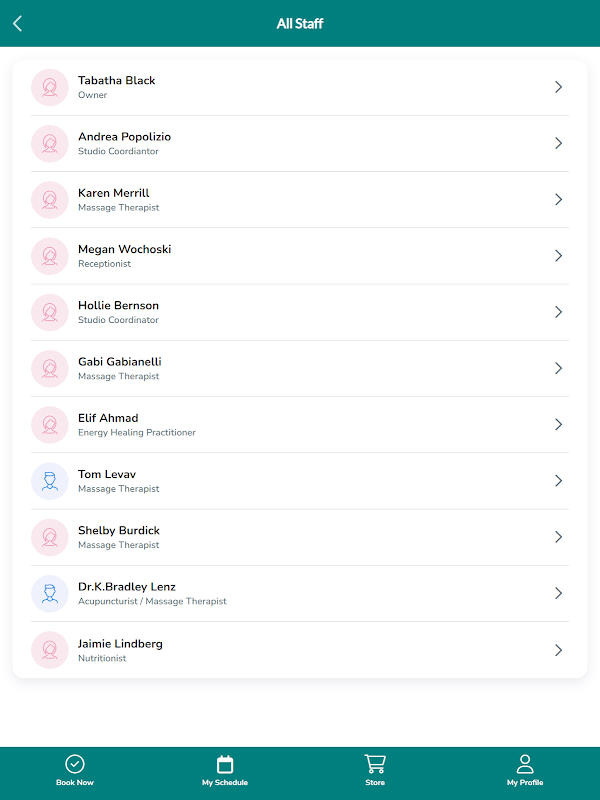
Task: Open Gabi Gabianelli's name entry
Action: tap(119, 362)
